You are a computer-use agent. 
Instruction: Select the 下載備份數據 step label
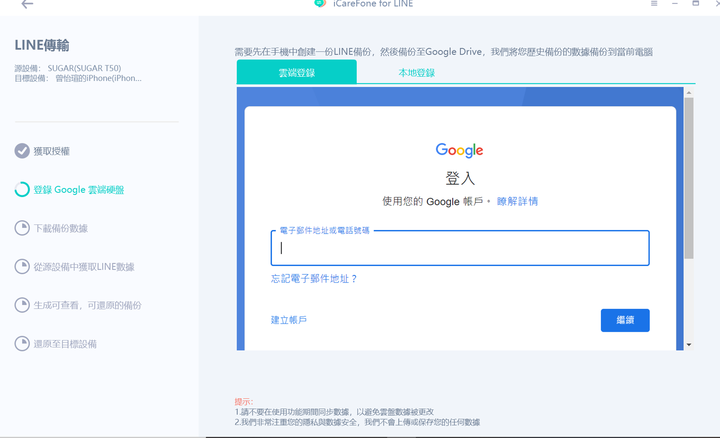tap(61, 228)
